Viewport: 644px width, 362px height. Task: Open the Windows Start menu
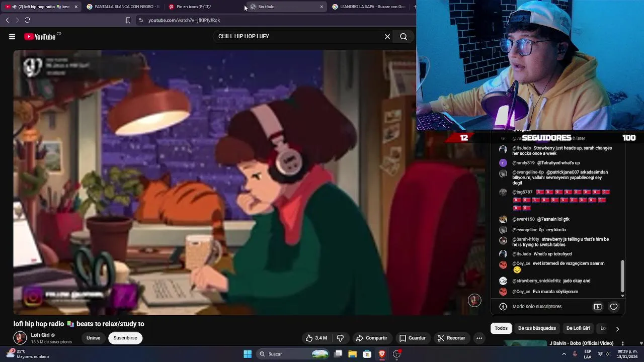point(248,354)
